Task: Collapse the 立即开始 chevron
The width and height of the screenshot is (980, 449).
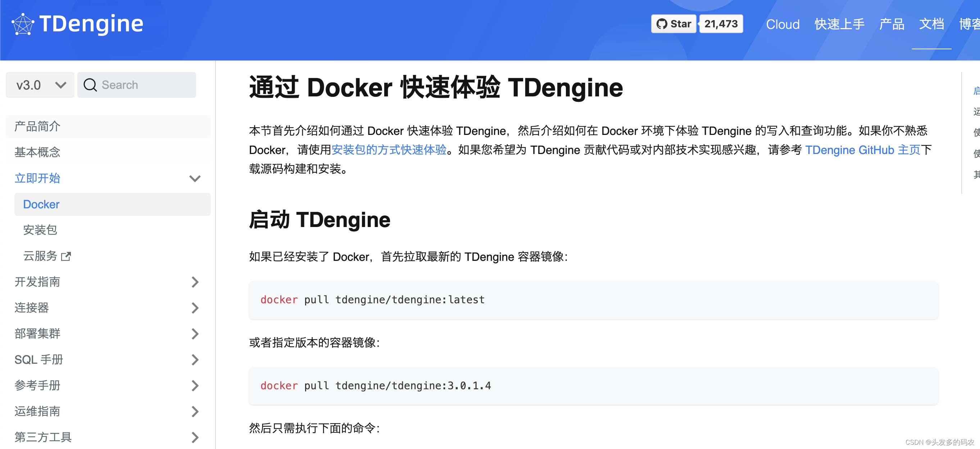Action: [195, 178]
